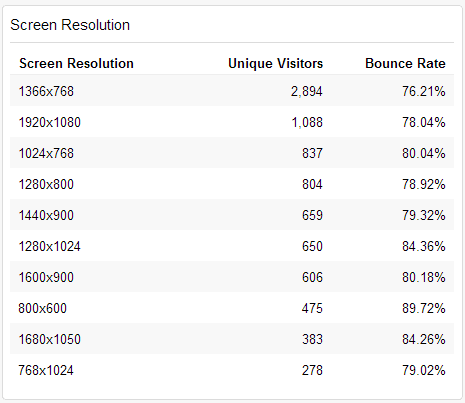The image size is (465, 403).
Task: Click the 768x1024 resolution label
Action: pos(46,370)
